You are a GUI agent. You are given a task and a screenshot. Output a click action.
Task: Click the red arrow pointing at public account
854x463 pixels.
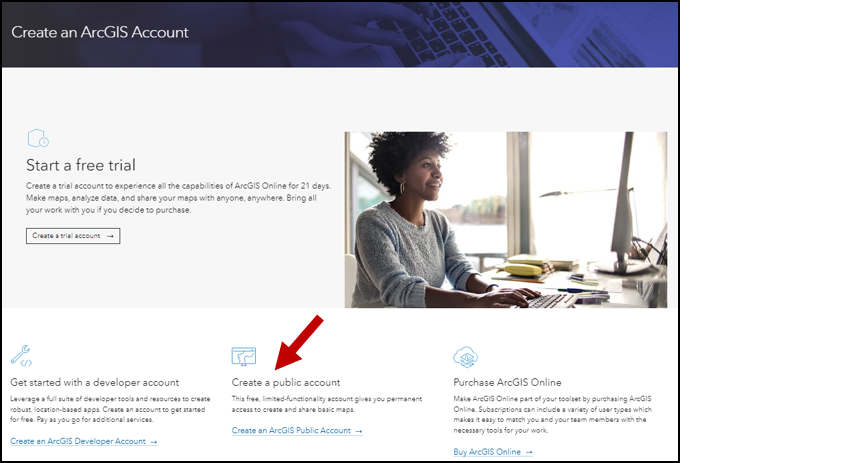pos(299,342)
